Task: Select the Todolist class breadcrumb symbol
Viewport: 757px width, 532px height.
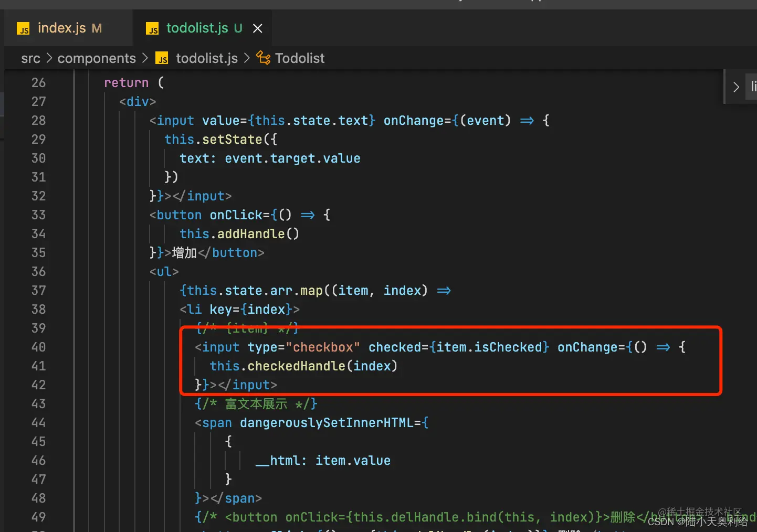Action: pos(300,58)
